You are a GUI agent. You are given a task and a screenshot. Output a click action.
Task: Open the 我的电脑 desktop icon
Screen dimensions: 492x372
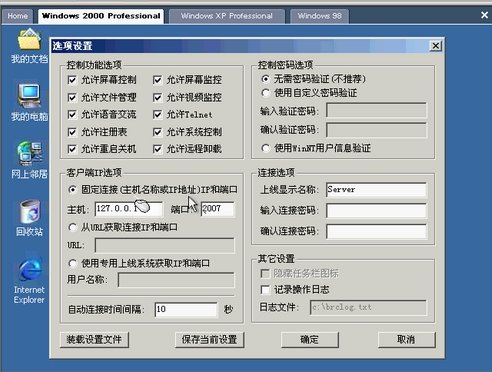point(29,102)
